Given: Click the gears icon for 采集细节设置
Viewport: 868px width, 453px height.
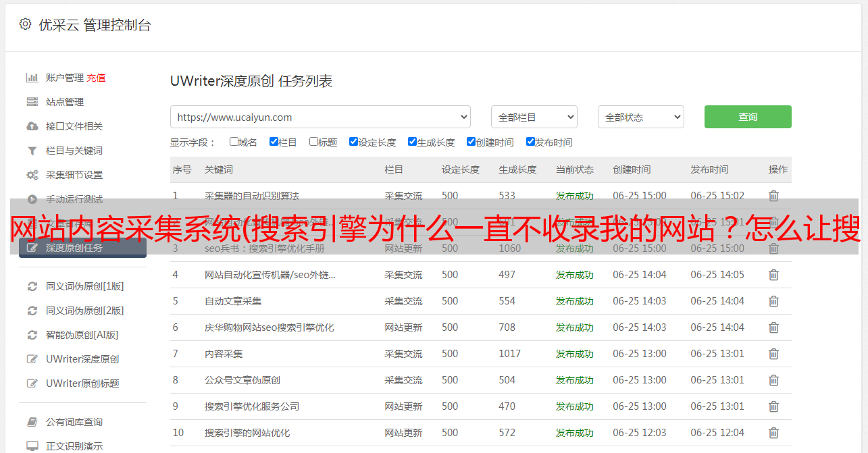Looking at the screenshot, I should point(32,175).
